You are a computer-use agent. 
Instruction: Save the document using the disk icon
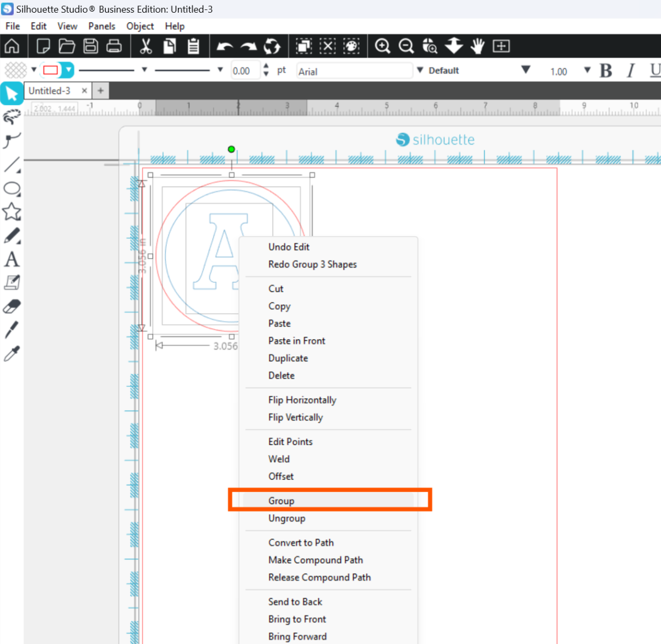pyautogui.click(x=90, y=46)
